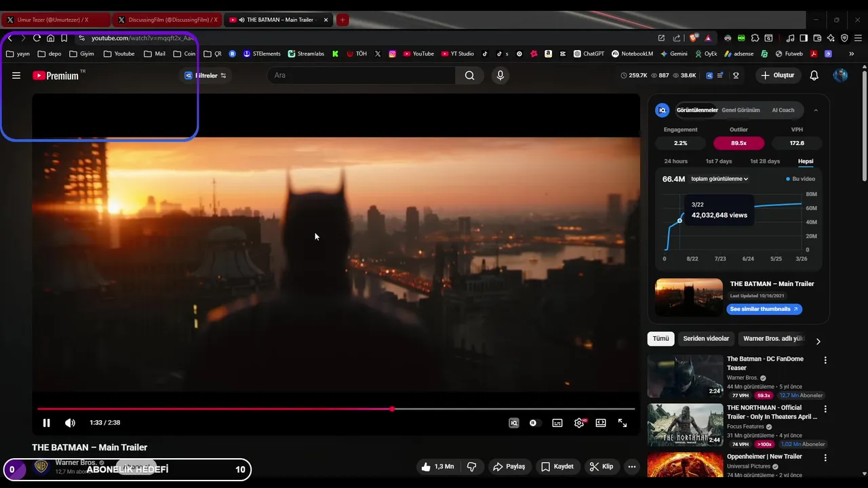Open options for Oppenheimer trailer
The width and height of the screenshot is (868, 488).
[x=825, y=457]
